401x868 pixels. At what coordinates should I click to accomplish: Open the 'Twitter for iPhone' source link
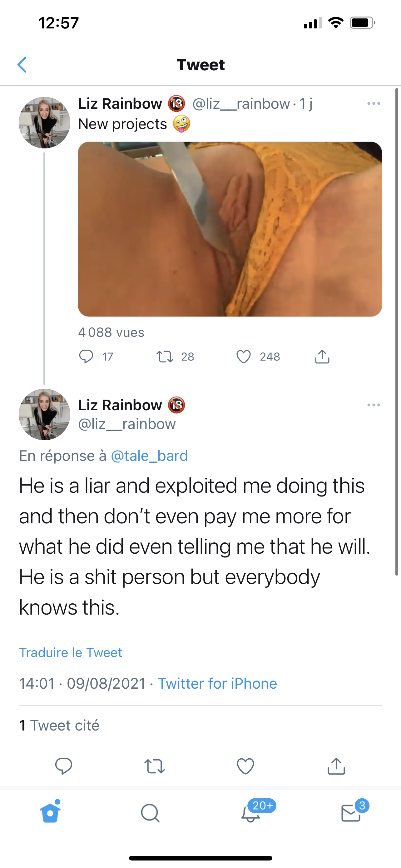click(217, 684)
